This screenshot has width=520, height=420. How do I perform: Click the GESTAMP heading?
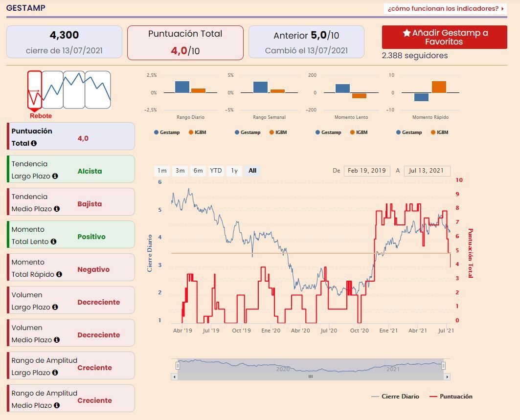click(26, 8)
